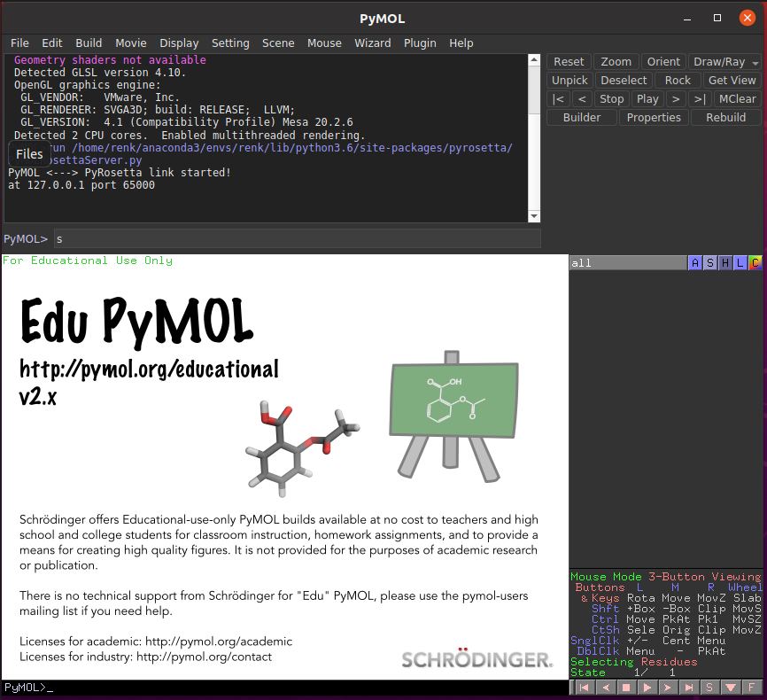The image size is (767, 700).
Task: Open the Wizard menu
Action: coord(373,43)
